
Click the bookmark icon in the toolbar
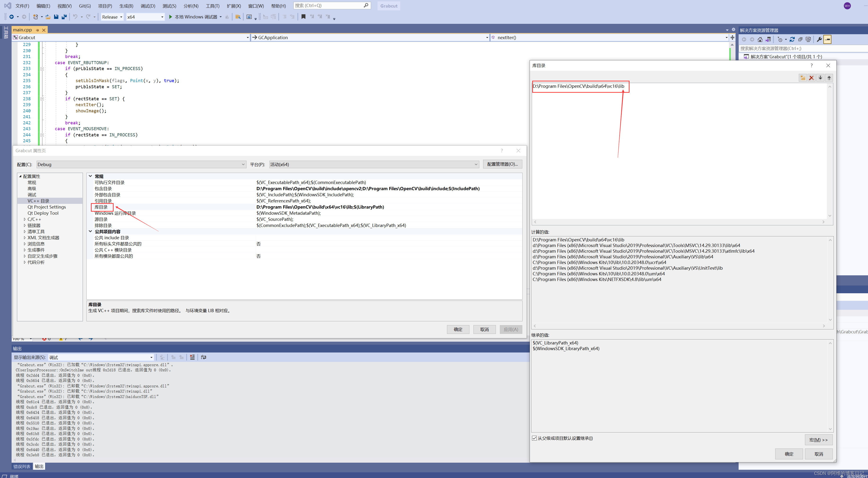coord(303,17)
